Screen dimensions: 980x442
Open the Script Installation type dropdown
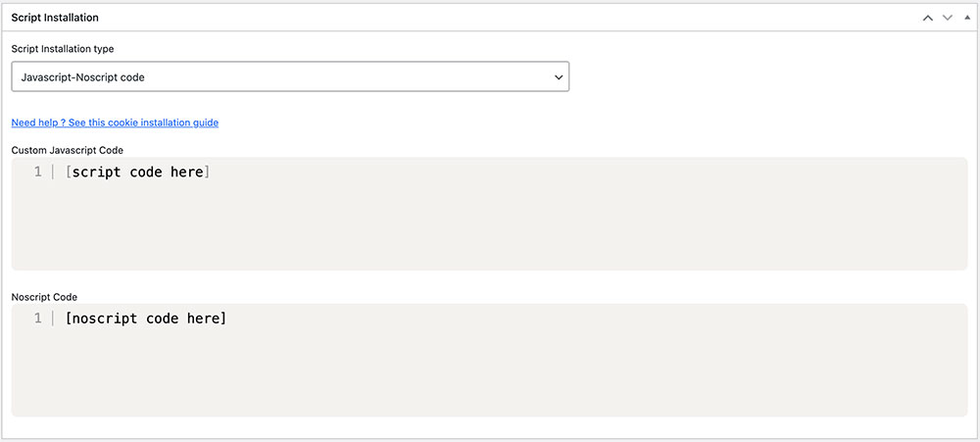point(290,76)
